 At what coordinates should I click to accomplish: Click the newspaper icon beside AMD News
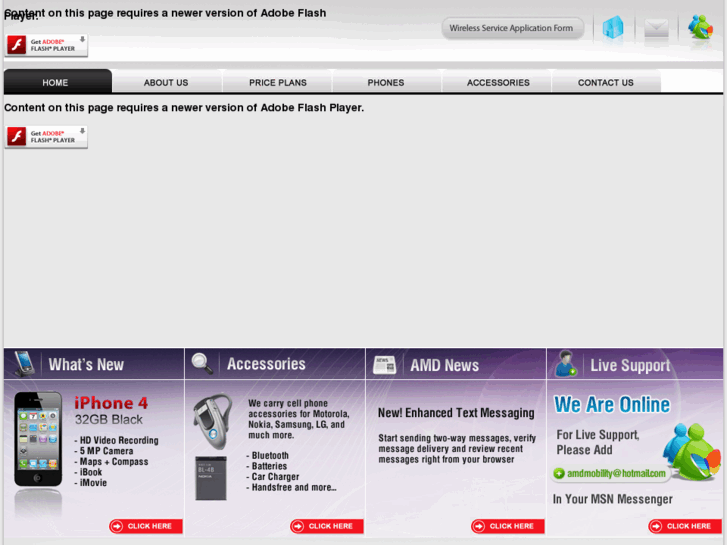tap(384, 365)
